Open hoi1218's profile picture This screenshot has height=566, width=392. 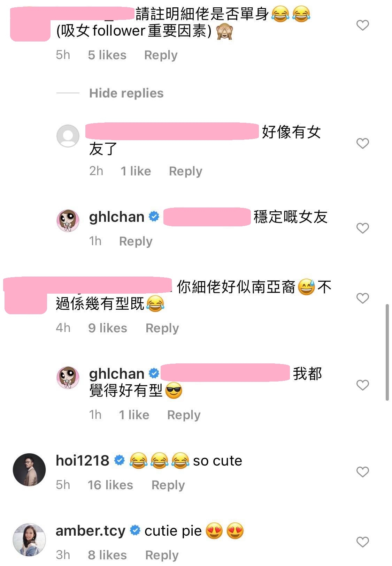(29, 470)
